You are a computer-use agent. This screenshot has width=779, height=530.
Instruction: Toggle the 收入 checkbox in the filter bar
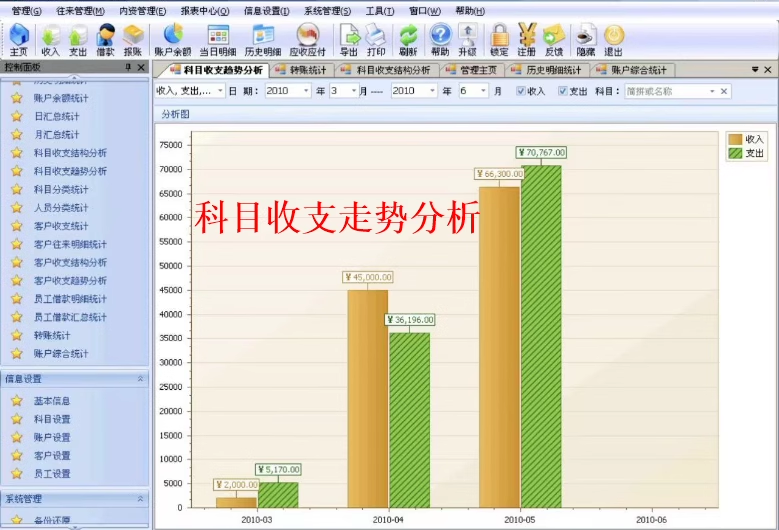521,91
